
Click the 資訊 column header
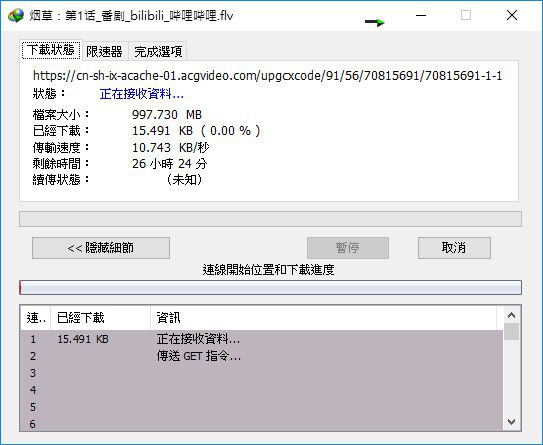click(x=323, y=318)
